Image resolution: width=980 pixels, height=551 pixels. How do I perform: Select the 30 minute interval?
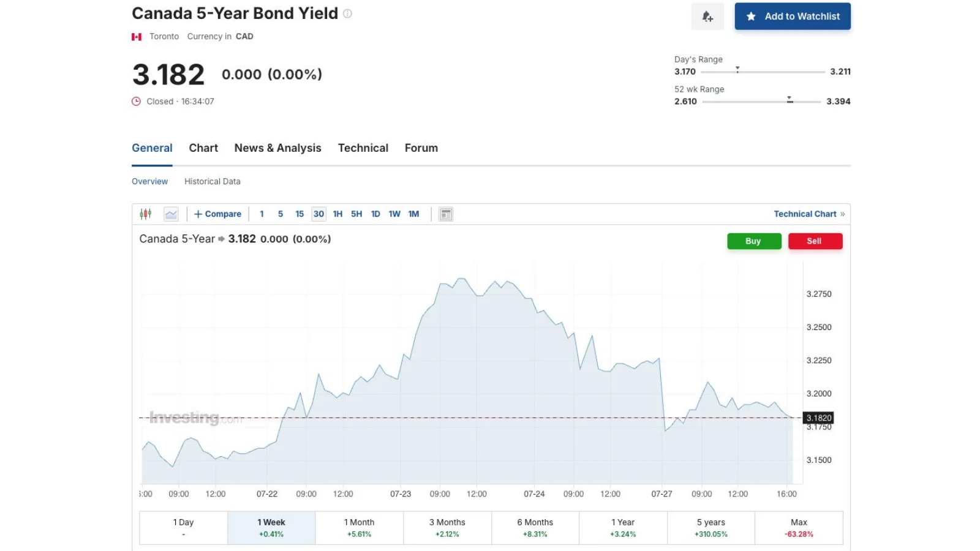(318, 214)
